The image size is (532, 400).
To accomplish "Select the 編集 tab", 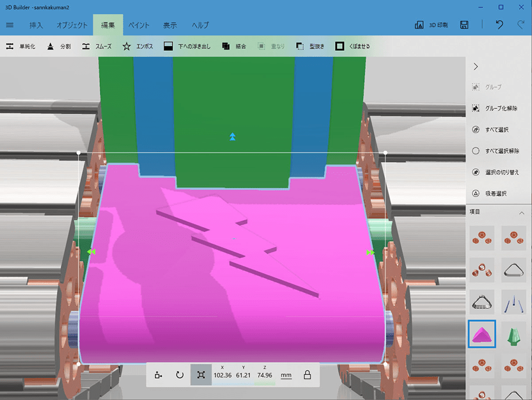I will 108,25.
